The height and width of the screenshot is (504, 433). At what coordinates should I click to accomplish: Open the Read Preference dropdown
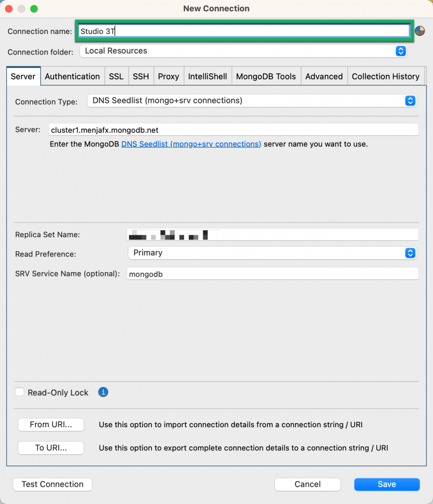(x=272, y=253)
